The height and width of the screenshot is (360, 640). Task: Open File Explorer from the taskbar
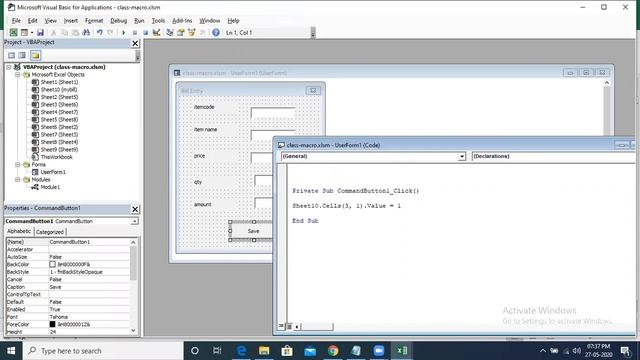[x=264, y=351]
